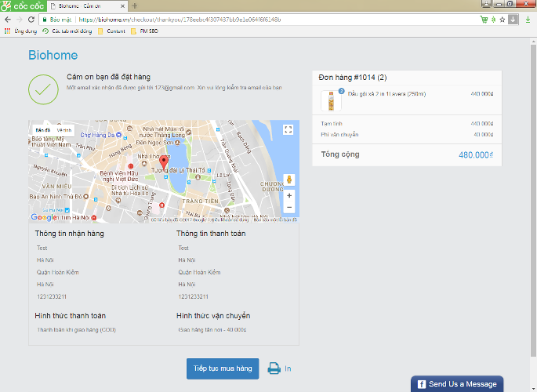
Task: Click the address bar URL field
Action: tap(274, 19)
